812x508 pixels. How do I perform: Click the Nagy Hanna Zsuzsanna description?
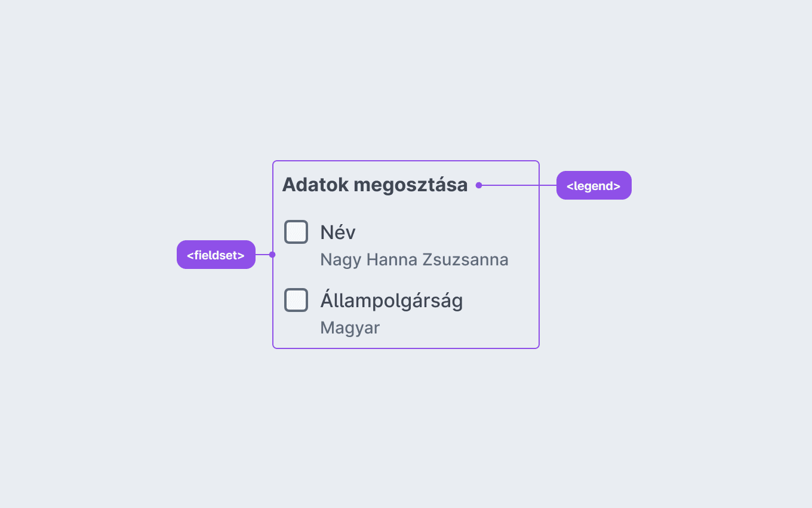click(414, 260)
